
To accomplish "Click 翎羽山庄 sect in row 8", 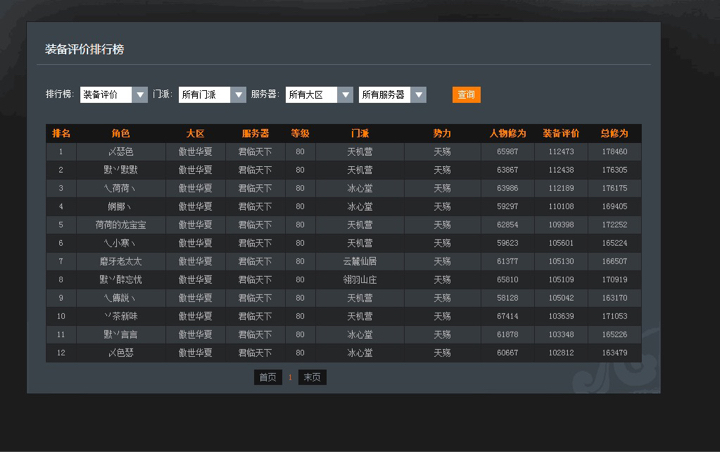I will click(x=360, y=280).
